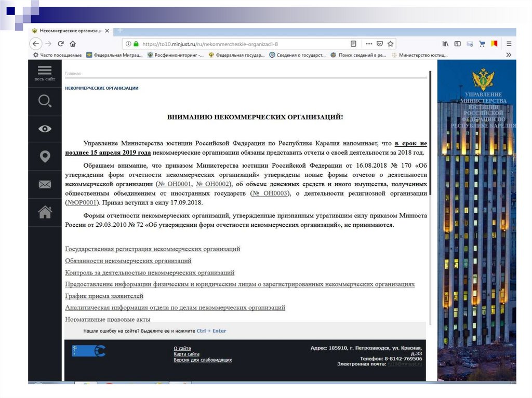
Task: Open the '№ ОН0001' form link
Action: pyautogui.click(x=175, y=184)
